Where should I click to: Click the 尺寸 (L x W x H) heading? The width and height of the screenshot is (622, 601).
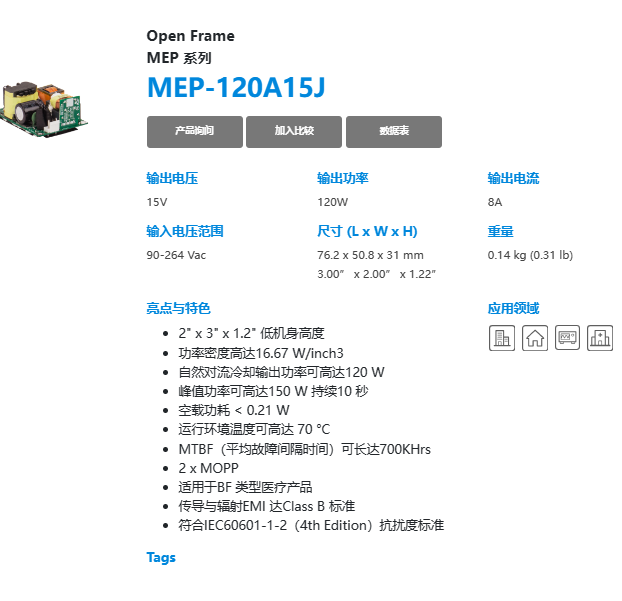pos(367,231)
